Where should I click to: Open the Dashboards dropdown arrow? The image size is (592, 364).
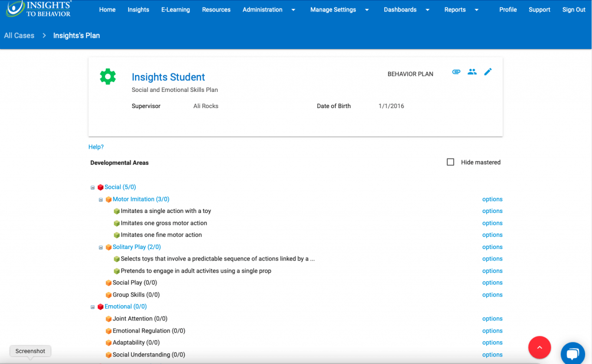(x=427, y=10)
